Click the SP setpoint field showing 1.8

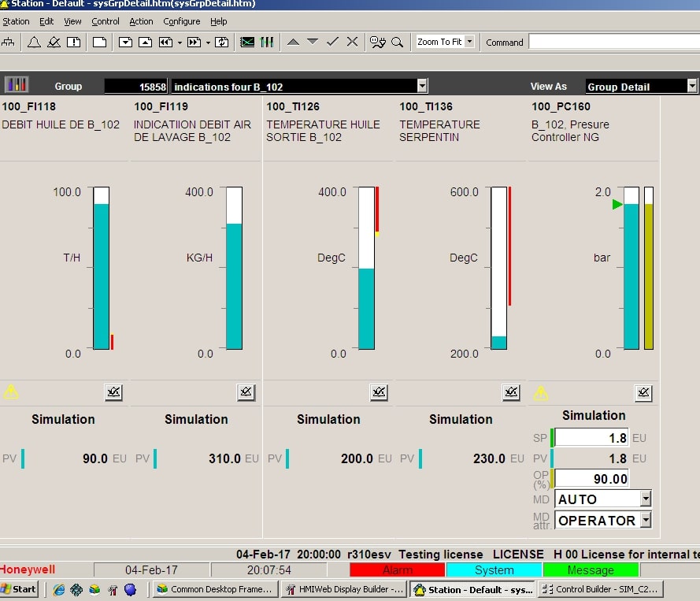591,438
